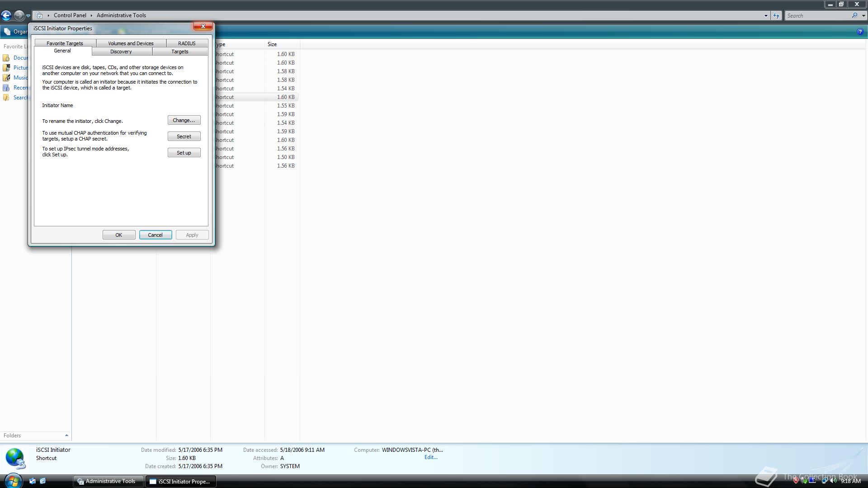868x488 pixels.
Task: Click Switch between windows quick launch icon
Action: tap(43, 481)
